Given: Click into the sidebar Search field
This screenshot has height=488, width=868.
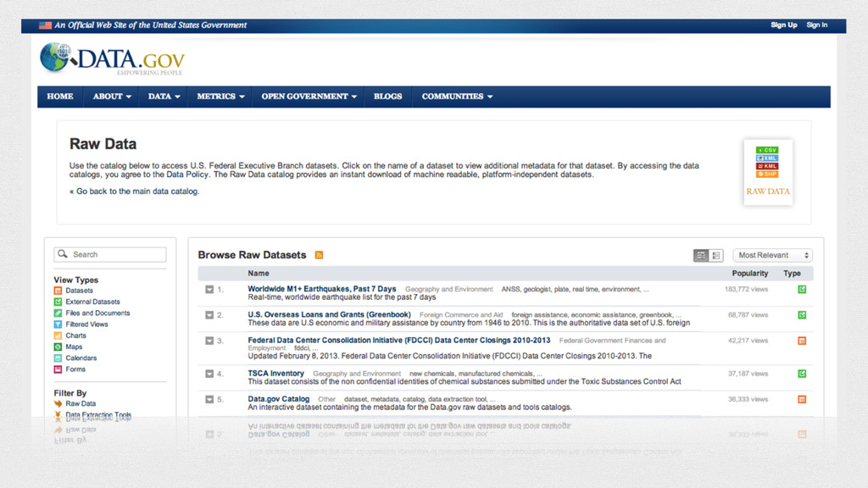Looking at the screenshot, I should coord(110,254).
